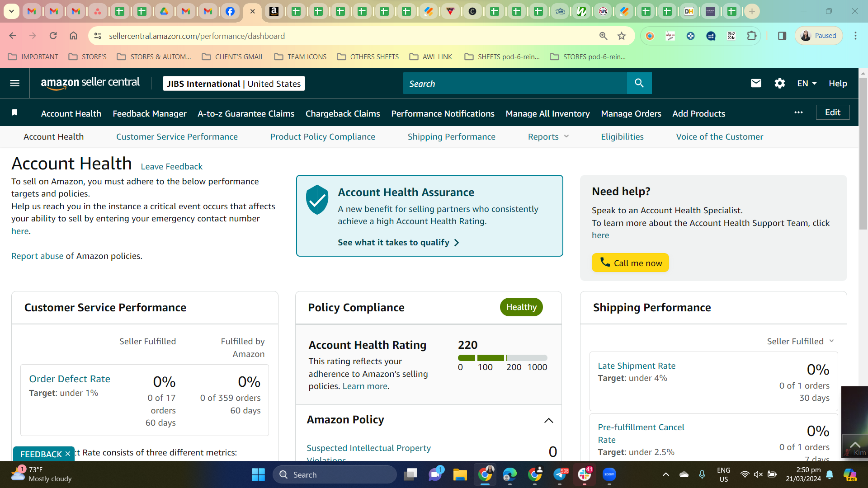Viewport: 868px width, 488px height.
Task: Open Performance Notifications menu item
Action: click(443, 113)
